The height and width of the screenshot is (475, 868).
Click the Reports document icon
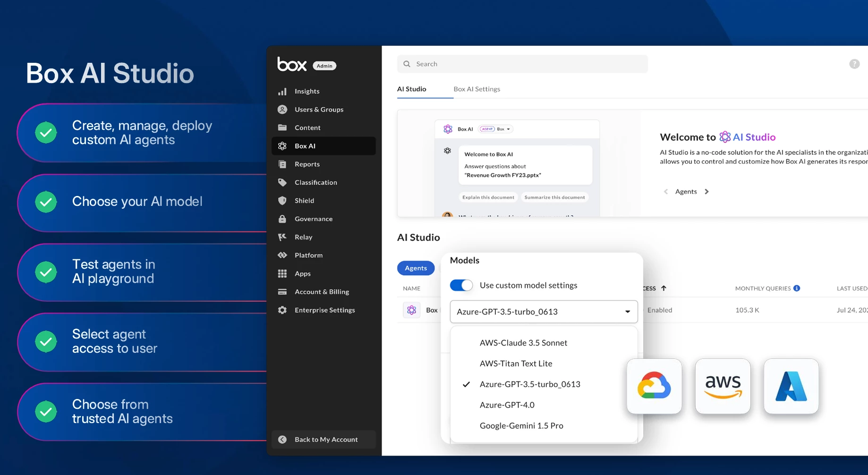click(282, 164)
